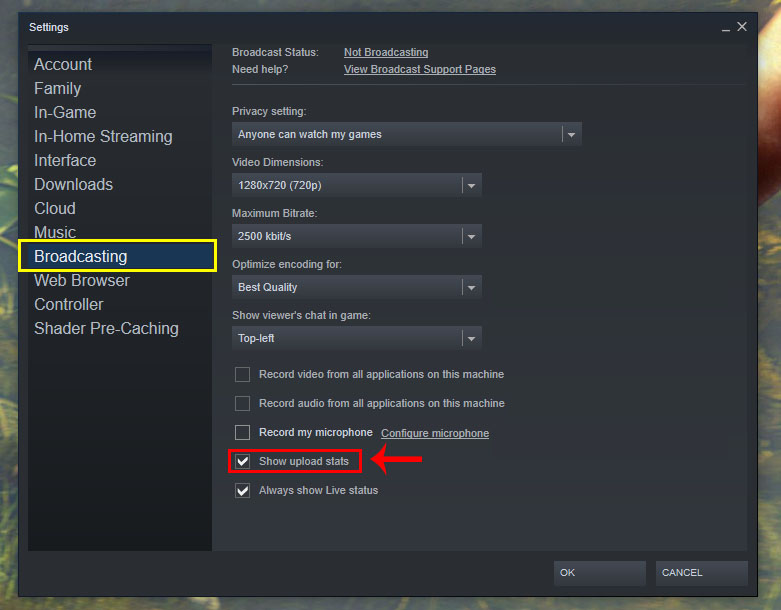This screenshot has height=610, width=781.
Task: Open the Maximum Bitrate dropdown
Action: (357, 236)
